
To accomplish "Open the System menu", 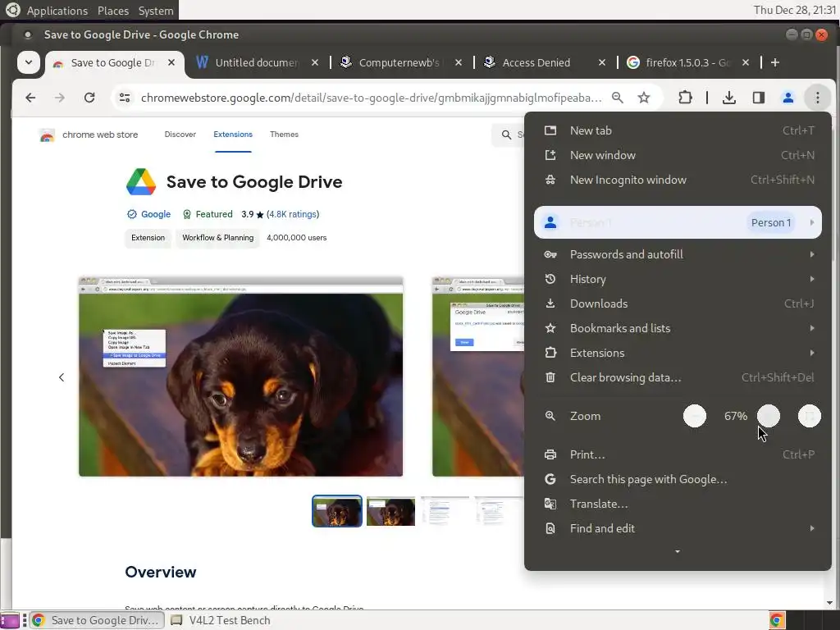I will click(x=156, y=11).
